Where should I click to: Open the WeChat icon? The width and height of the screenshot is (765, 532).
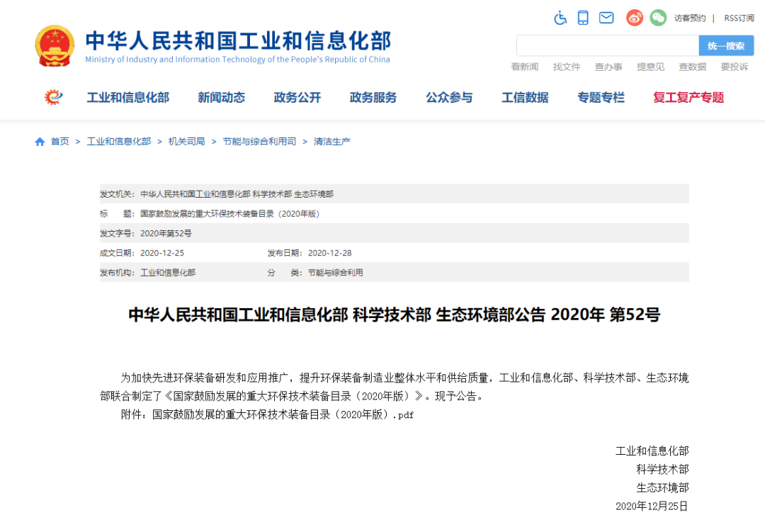[x=657, y=18]
